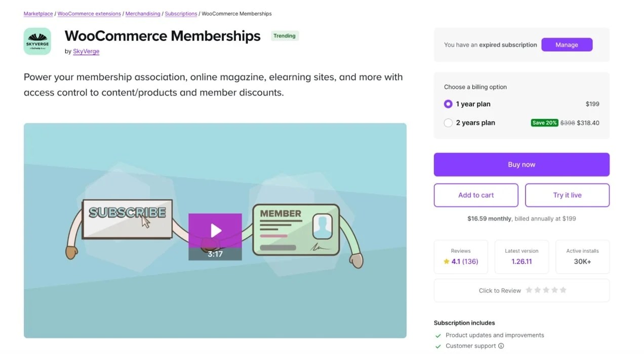Click the Trending badge
Image resolution: width=644 pixels, height=354 pixels.
[x=285, y=36]
